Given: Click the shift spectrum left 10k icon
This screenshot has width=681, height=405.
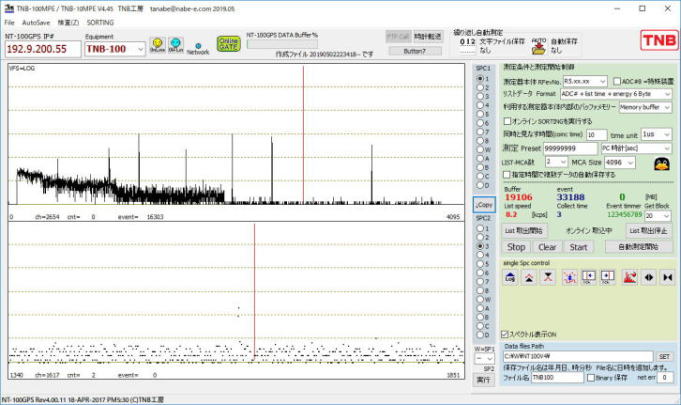Looking at the screenshot, I should 588,277.
